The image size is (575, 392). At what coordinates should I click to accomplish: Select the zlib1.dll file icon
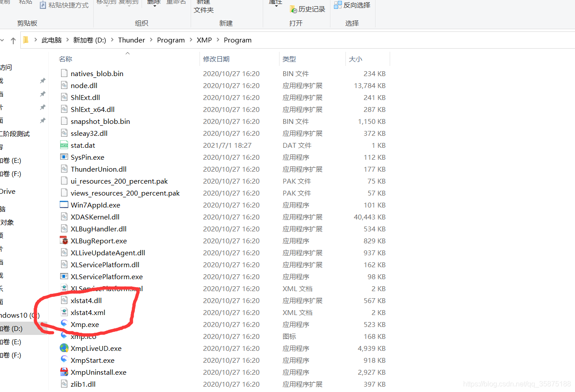64,384
